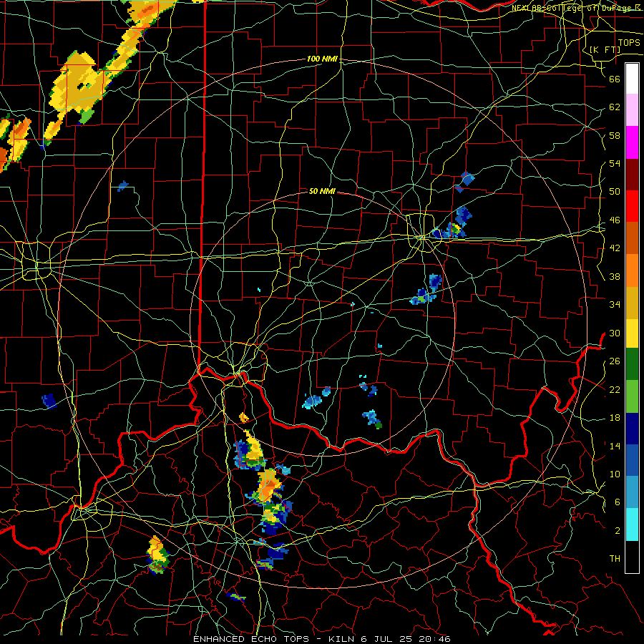
Task: Click legend value 30
Action: coord(615,333)
